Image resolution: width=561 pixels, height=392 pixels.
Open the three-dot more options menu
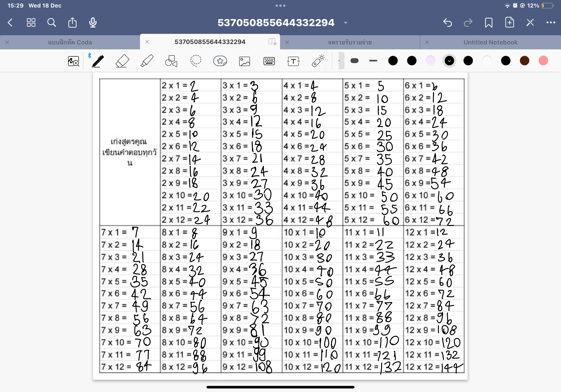[x=550, y=23]
